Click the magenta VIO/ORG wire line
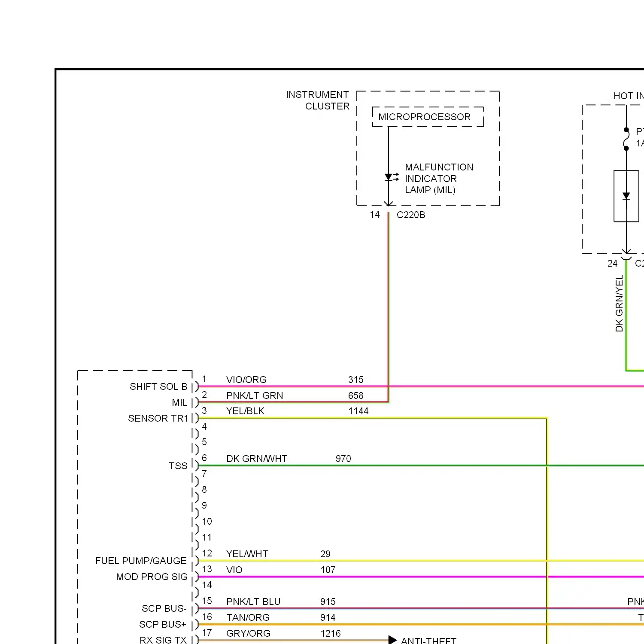This screenshot has height=644, width=644. [421, 386]
